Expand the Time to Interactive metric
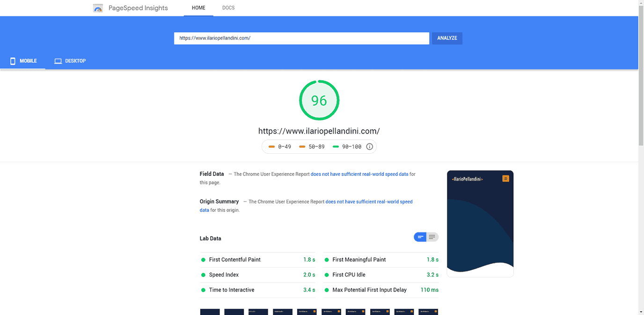This screenshot has height=315, width=644. pyautogui.click(x=257, y=290)
